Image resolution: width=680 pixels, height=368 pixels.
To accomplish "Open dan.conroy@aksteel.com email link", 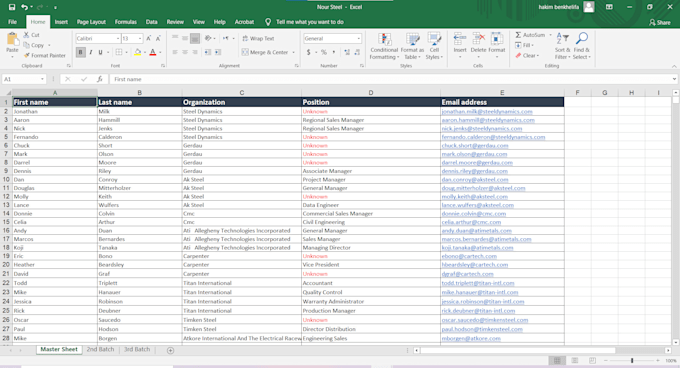I will coord(475,180).
